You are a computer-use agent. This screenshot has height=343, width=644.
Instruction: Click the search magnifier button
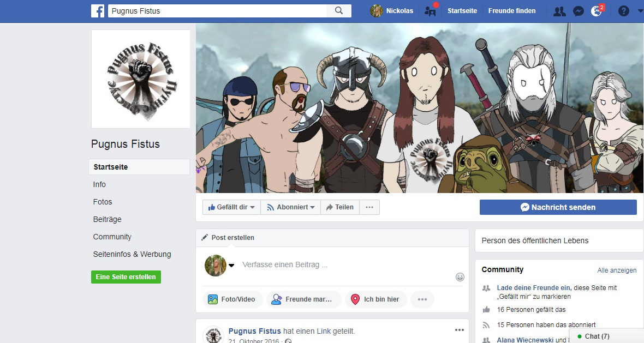pyautogui.click(x=339, y=11)
